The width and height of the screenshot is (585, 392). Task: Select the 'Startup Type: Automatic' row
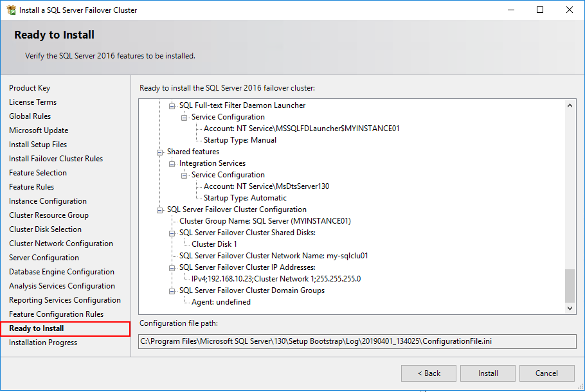pyautogui.click(x=245, y=198)
